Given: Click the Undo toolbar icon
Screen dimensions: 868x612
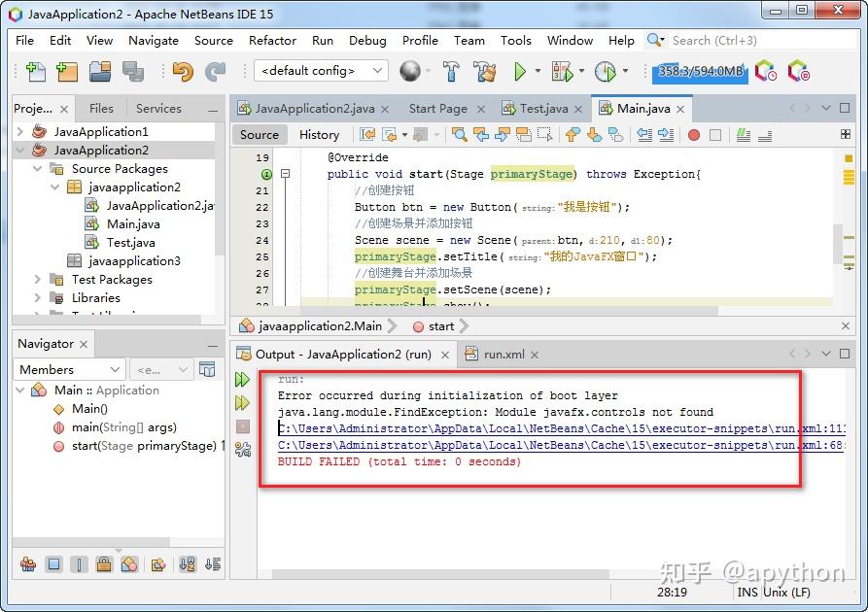Looking at the screenshot, I should (184, 71).
